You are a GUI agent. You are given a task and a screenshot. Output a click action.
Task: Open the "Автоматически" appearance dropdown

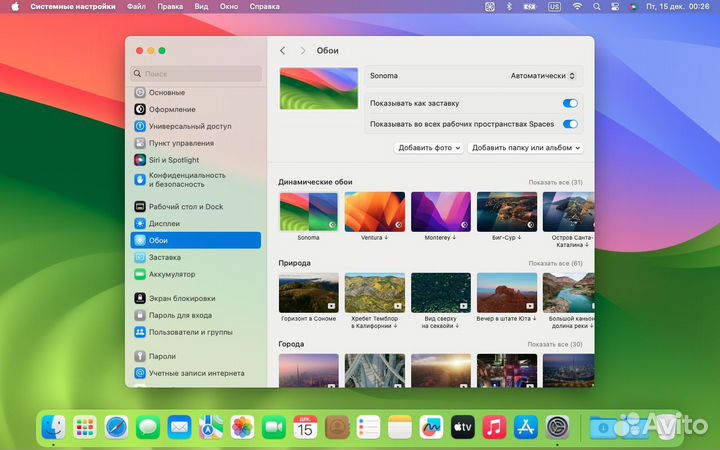click(x=542, y=76)
